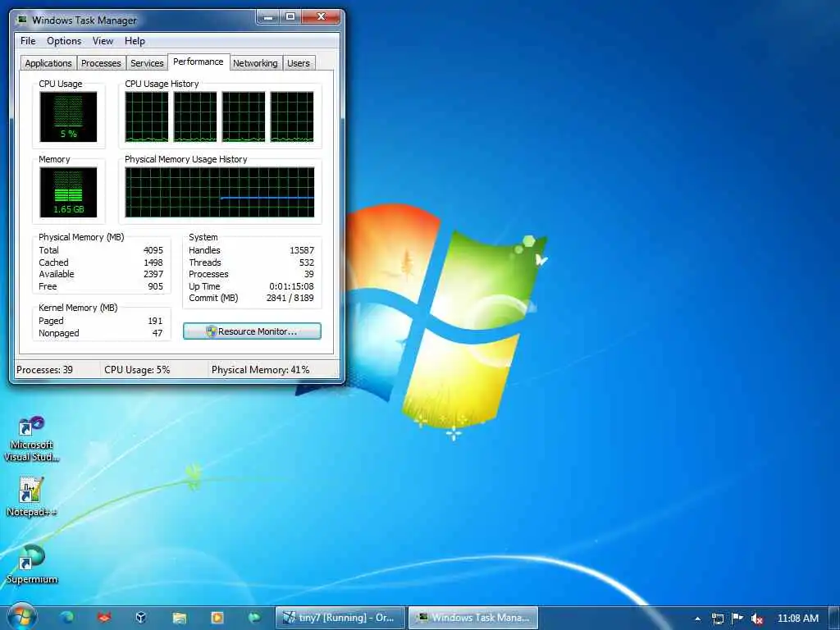
Task: Open the File menu in Task Manager
Action: pyautogui.click(x=28, y=41)
